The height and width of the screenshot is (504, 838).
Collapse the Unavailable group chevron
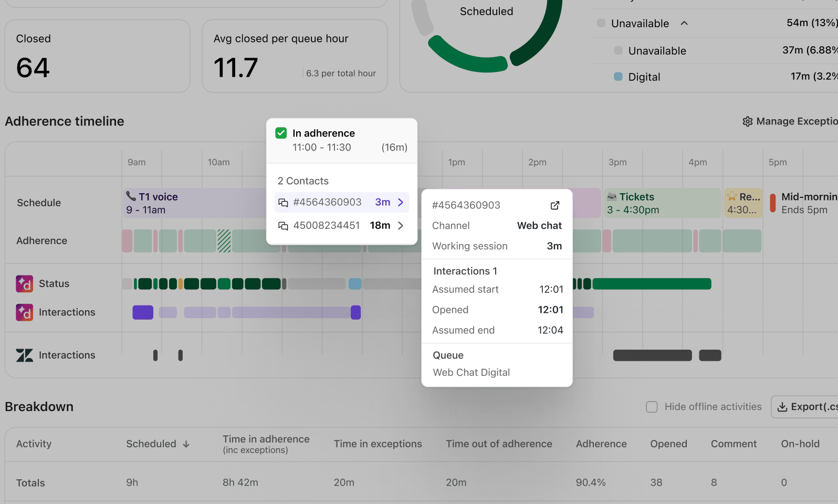coord(684,23)
